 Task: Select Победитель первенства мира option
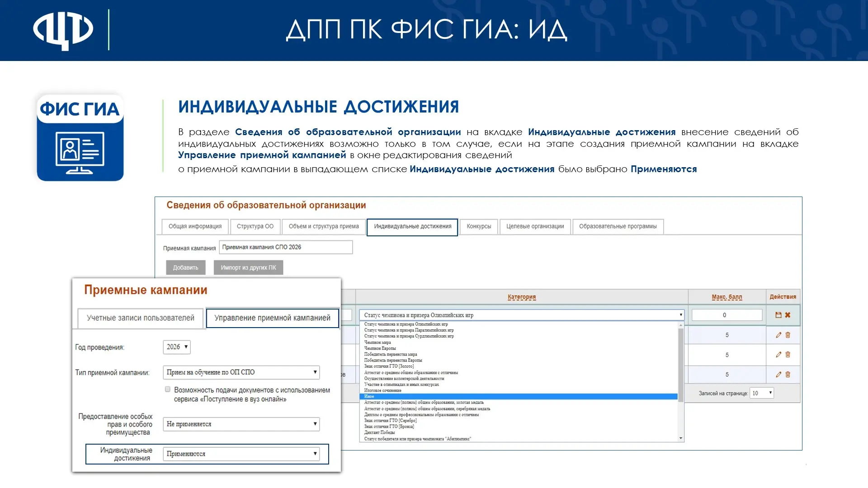coord(391,354)
